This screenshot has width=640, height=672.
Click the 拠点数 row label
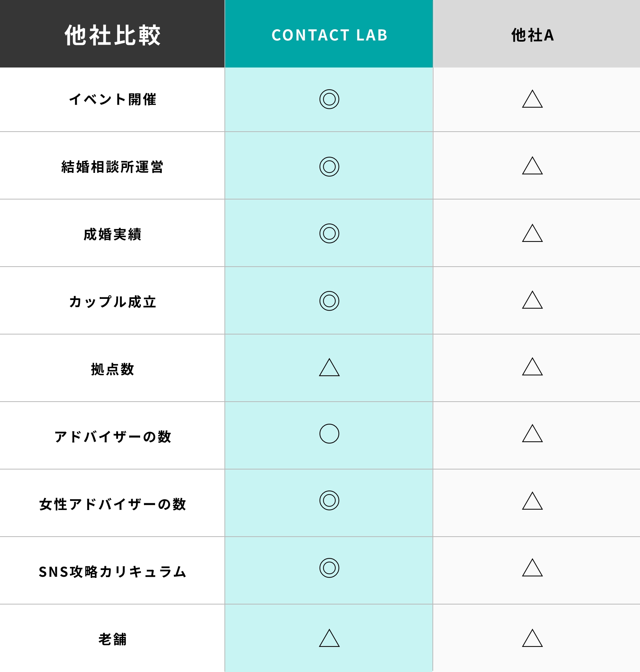click(x=112, y=369)
